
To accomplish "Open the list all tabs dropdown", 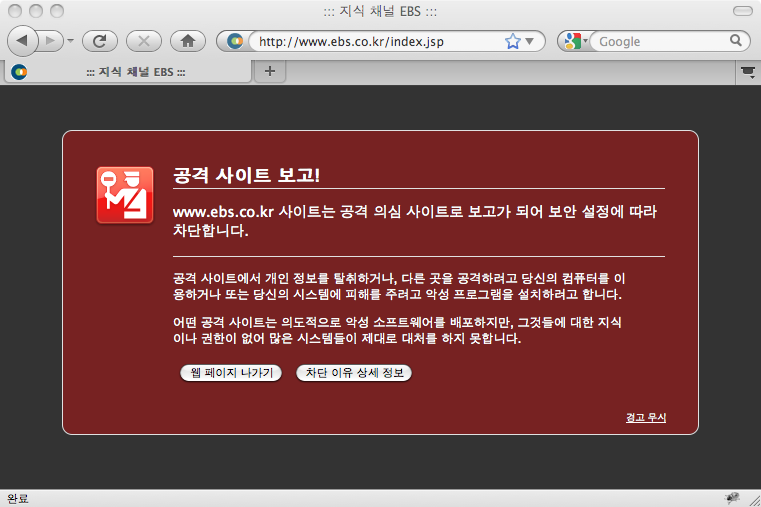I will pos(748,73).
